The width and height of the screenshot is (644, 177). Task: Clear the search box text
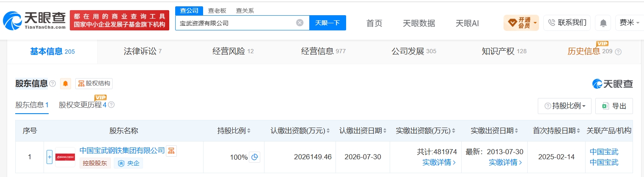tap(300, 23)
